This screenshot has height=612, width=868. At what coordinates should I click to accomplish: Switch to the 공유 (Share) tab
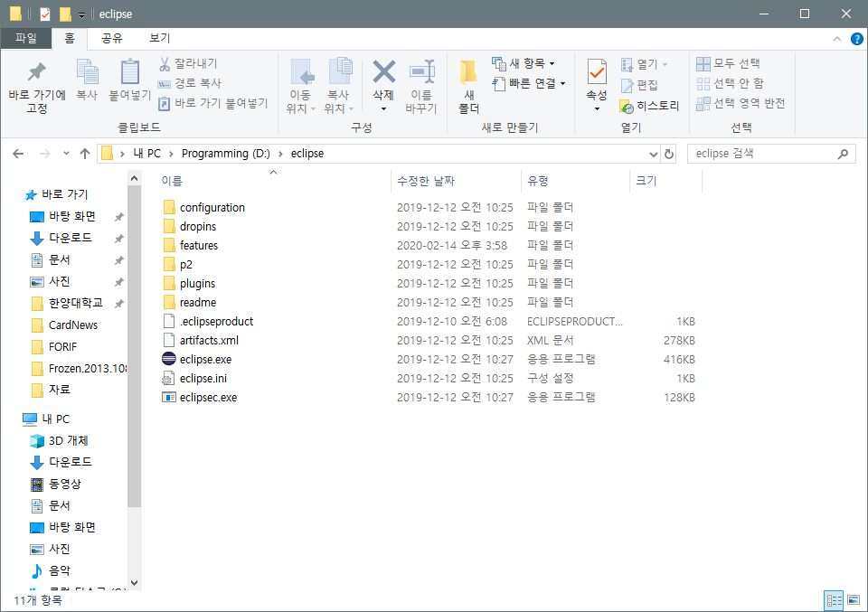tap(111, 38)
